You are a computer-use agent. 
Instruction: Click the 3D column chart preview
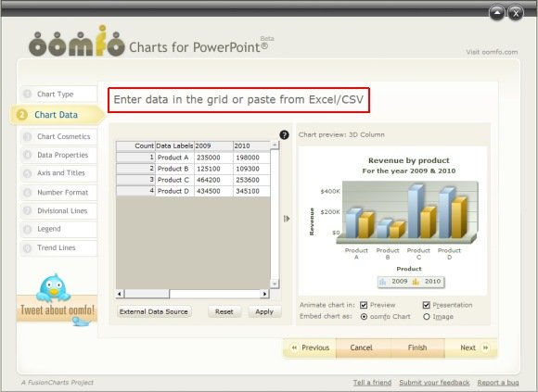click(x=392, y=221)
